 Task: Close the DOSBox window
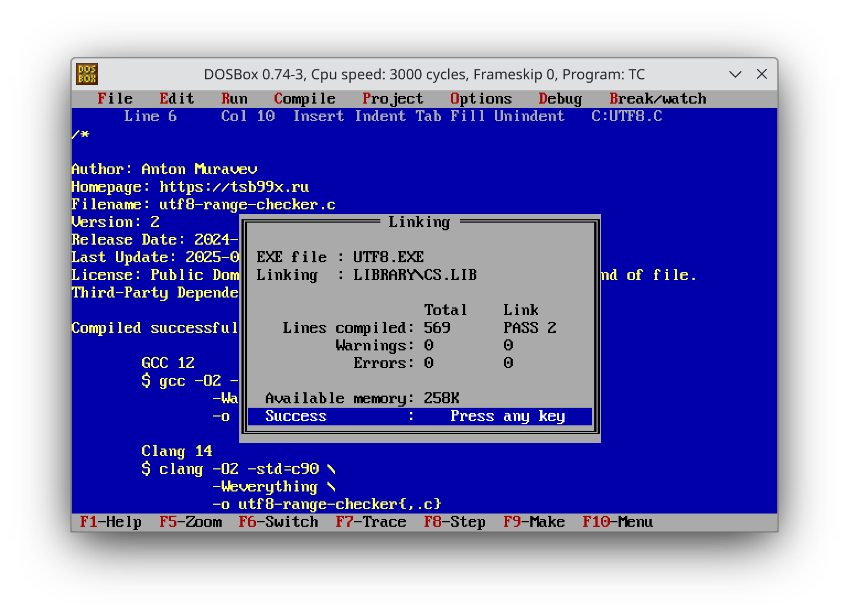[x=762, y=74]
